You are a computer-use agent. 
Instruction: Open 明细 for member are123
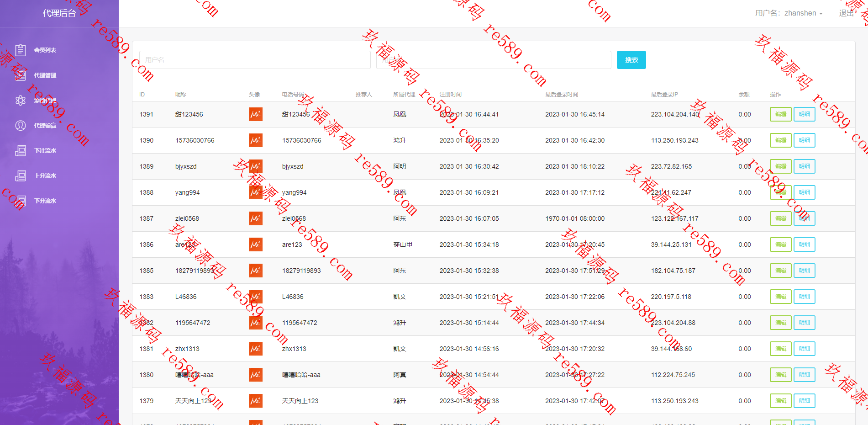coord(805,244)
